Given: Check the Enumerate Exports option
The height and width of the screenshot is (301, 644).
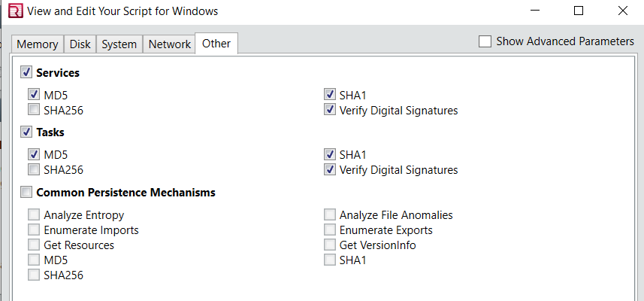Looking at the screenshot, I should 329,230.
